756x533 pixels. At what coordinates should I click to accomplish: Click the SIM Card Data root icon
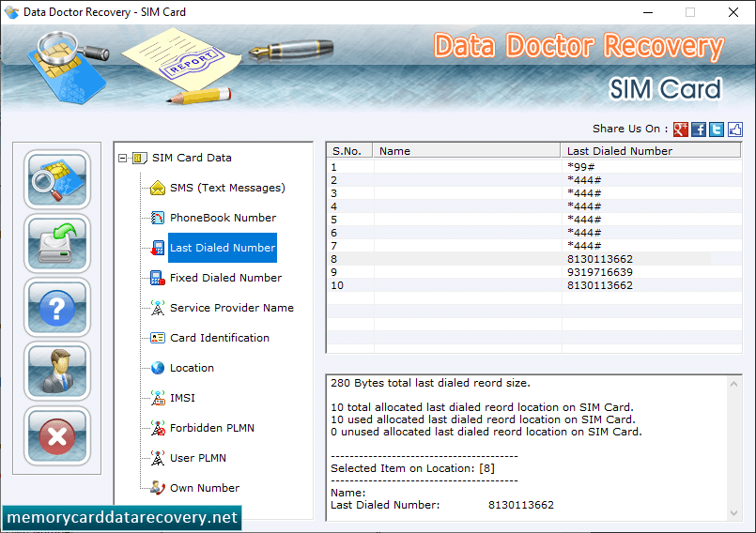coord(140,158)
